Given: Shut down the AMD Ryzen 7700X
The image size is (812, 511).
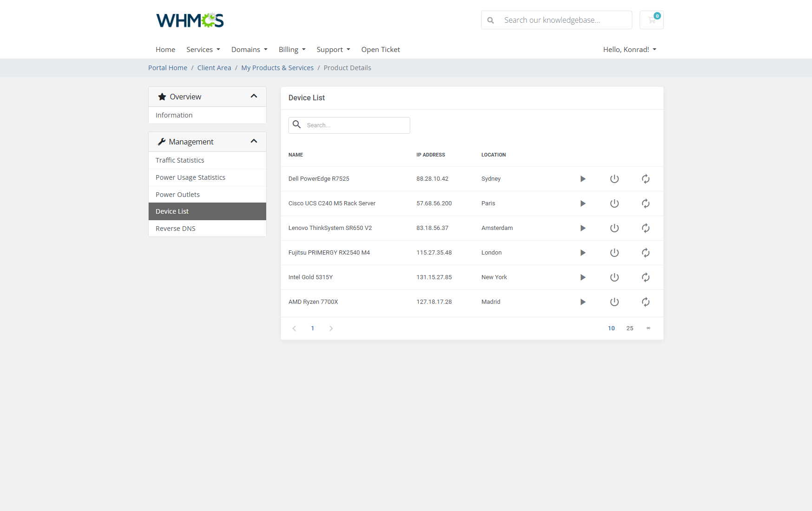Looking at the screenshot, I should [614, 302].
